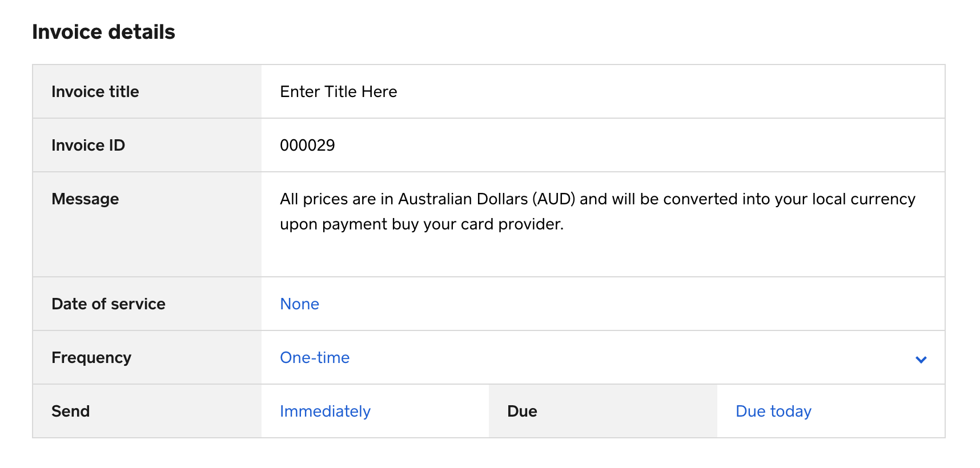Click "Australian" in the message text
980x468 pixels.
point(434,199)
